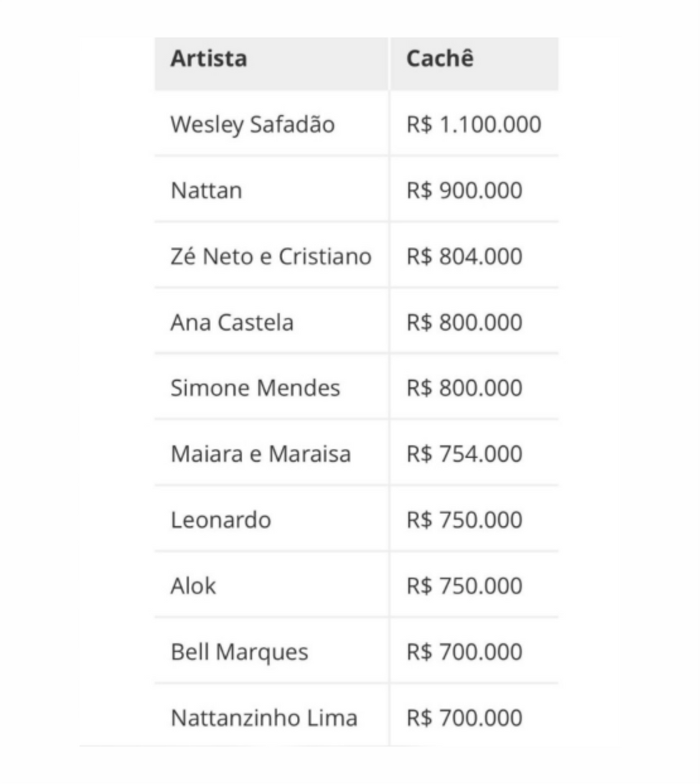This screenshot has height=784, width=700.
Task: Click the Cachê column header
Action: [x=440, y=59]
